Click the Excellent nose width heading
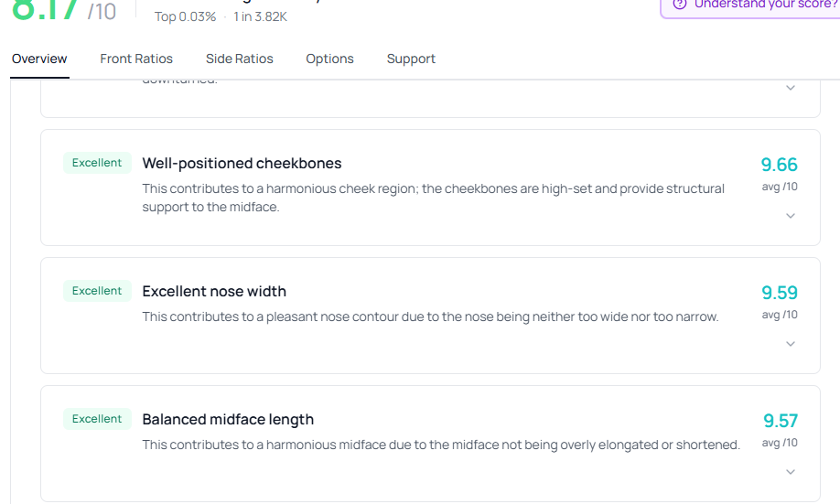The height and width of the screenshot is (504, 840). pos(214,292)
